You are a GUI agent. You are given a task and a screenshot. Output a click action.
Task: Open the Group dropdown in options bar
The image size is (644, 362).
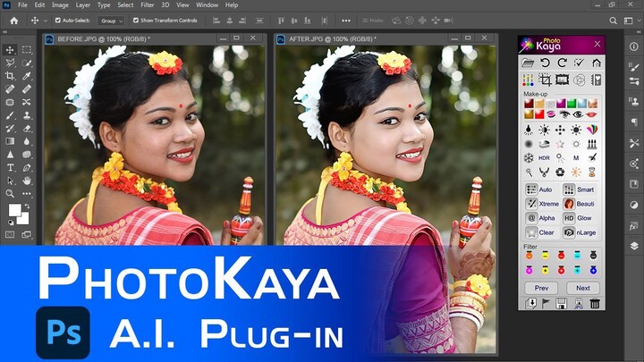tap(111, 21)
